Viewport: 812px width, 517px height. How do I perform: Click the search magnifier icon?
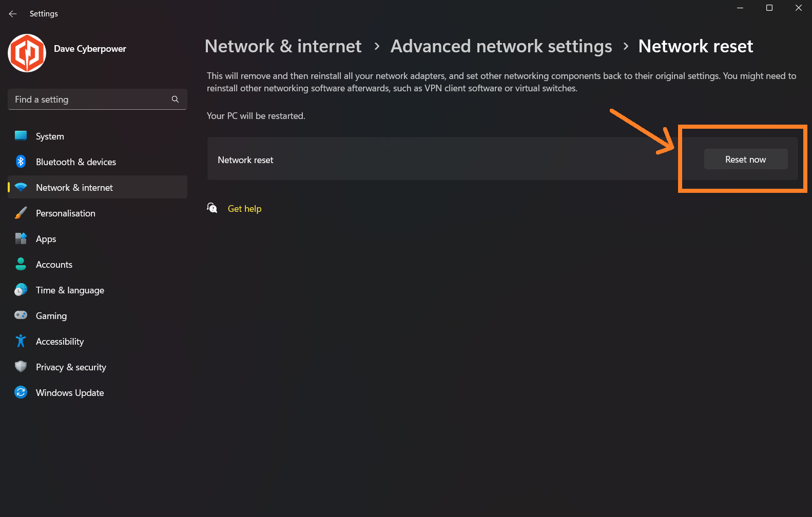[x=175, y=99]
